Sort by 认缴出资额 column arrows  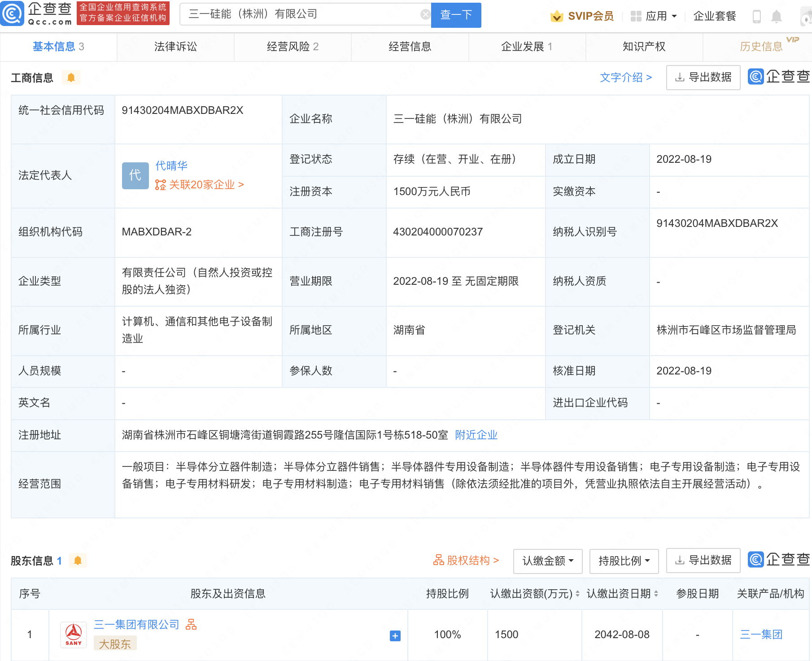point(577,594)
